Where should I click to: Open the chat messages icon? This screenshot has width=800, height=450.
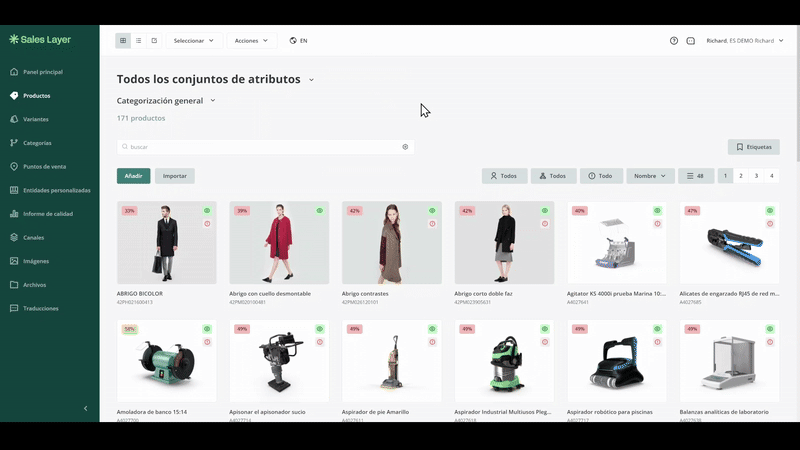click(690, 41)
